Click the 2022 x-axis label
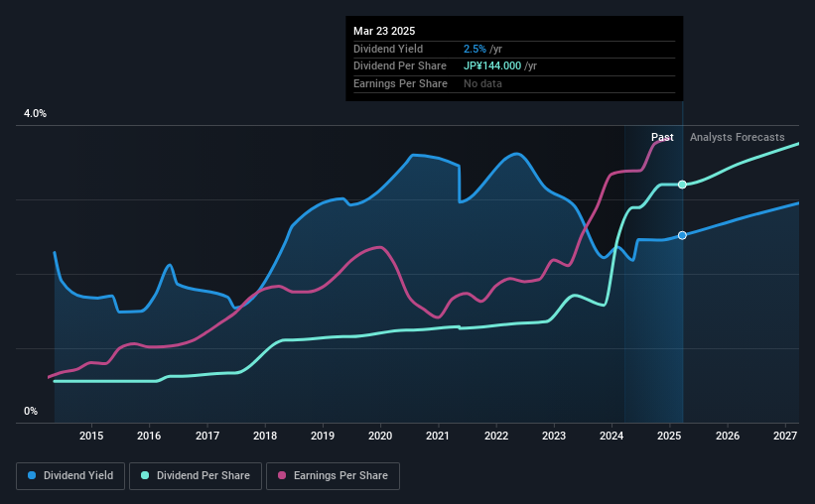Viewport: 815px width, 504px height. tap(496, 436)
